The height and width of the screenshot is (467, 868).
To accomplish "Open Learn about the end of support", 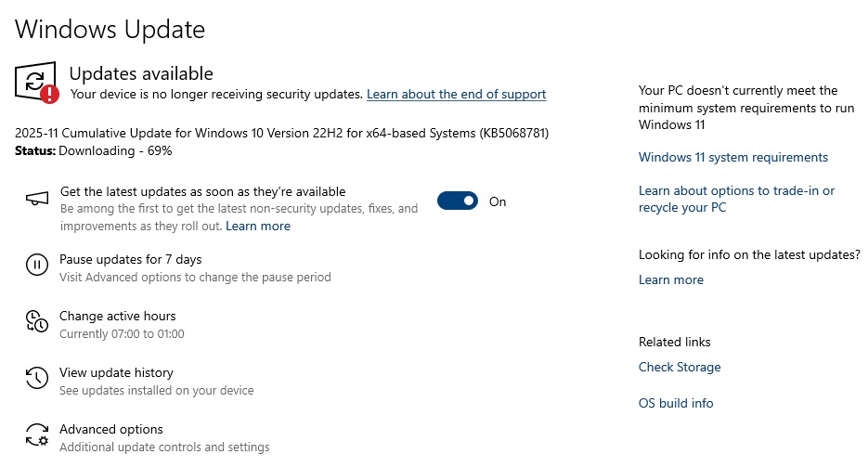I will click(456, 94).
